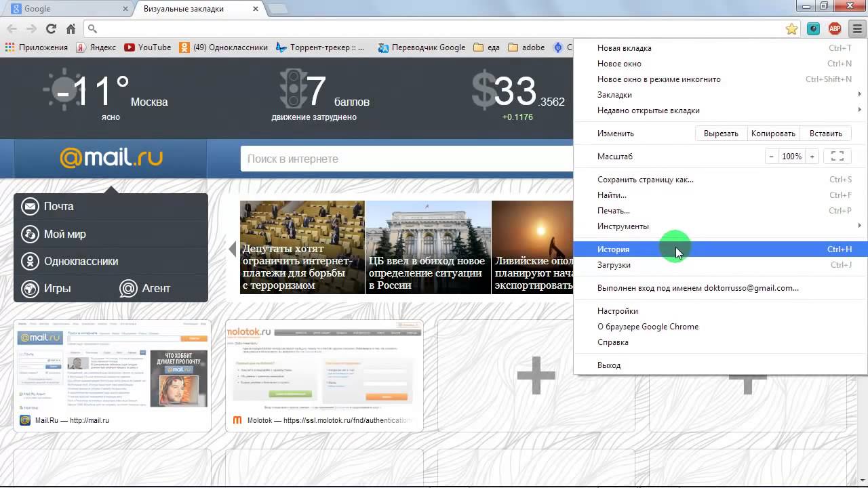Select Найти menu item

720,195
